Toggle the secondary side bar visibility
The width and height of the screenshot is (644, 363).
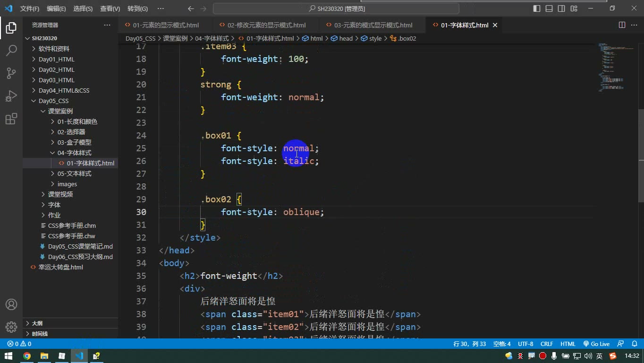tap(561, 9)
